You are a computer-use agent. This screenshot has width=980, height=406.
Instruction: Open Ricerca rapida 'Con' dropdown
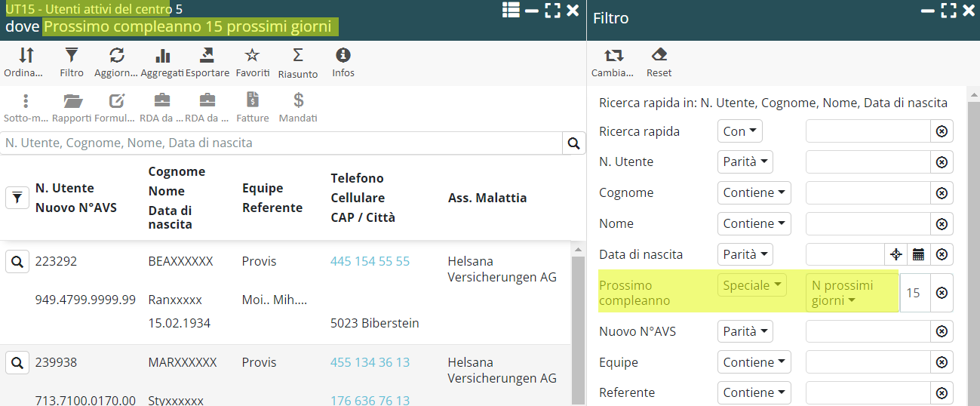click(x=739, y=131)
